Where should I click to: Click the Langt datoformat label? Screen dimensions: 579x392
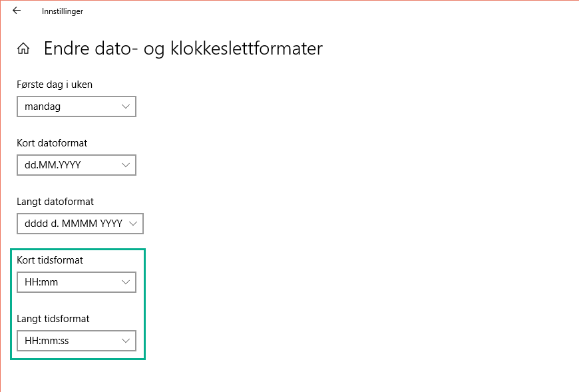[x=55, y=202]
